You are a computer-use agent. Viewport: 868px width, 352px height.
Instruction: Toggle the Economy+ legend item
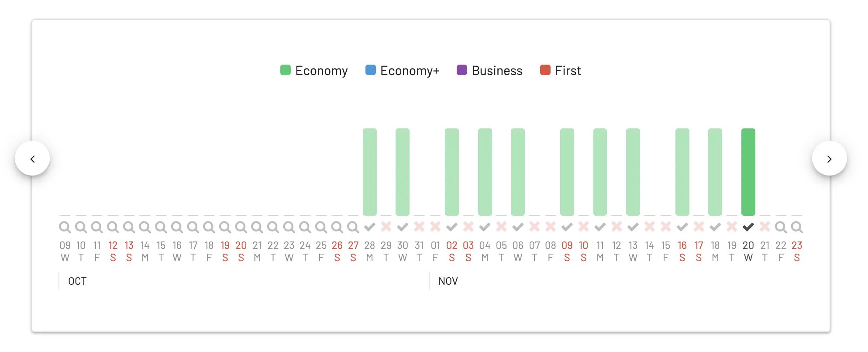402,70
